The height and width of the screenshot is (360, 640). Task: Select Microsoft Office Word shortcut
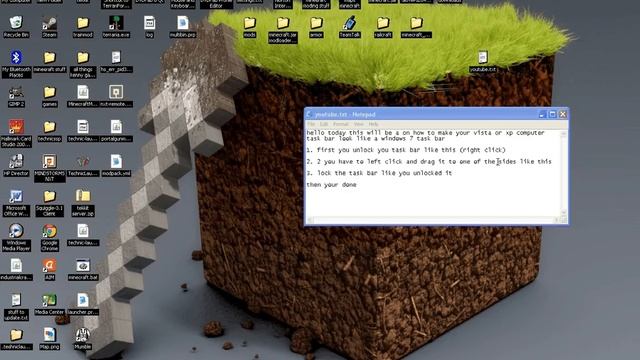click(x=16, y=203)
